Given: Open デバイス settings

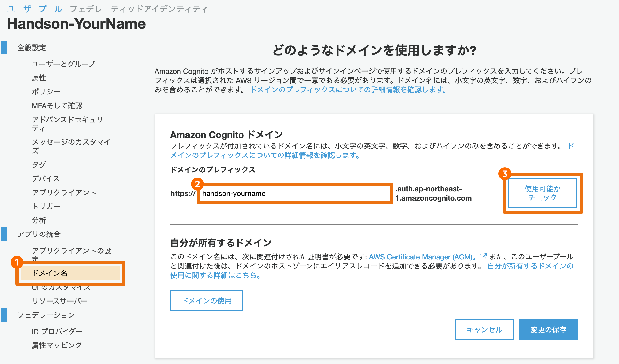Looking at the screenshot, I should point(46,178).
